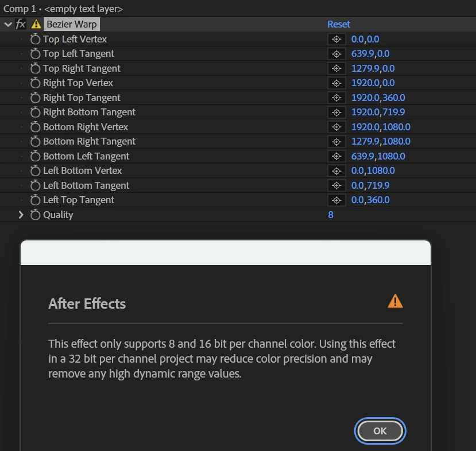This screenshot has width=476, height=451.
Task: Edit Right Top Tangent value 1920.0,360.0
Action: pos(378,98)
